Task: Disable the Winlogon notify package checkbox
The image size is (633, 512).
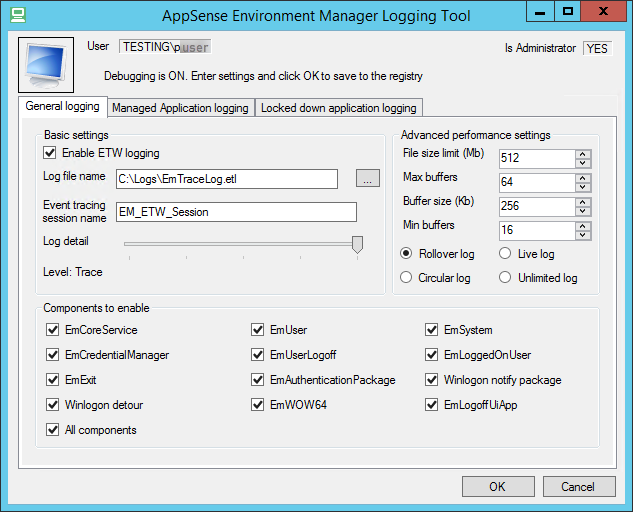Action: coord(433,380)
